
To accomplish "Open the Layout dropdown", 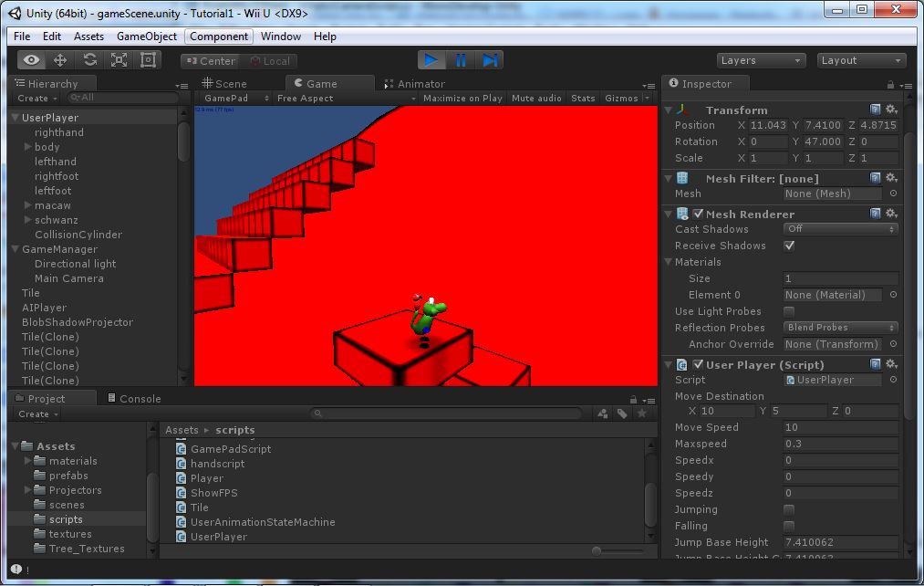I will tap(861, 60).
